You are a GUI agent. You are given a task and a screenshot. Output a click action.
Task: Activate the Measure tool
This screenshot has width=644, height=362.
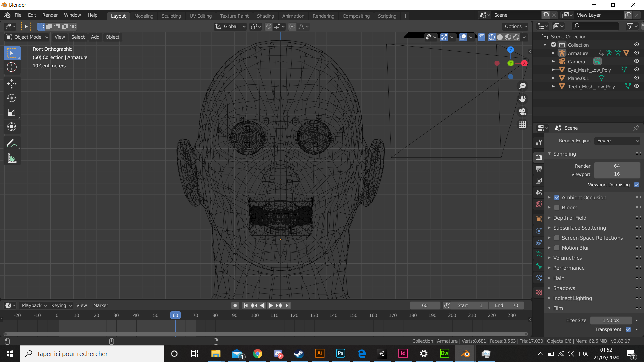pos(12,158)
